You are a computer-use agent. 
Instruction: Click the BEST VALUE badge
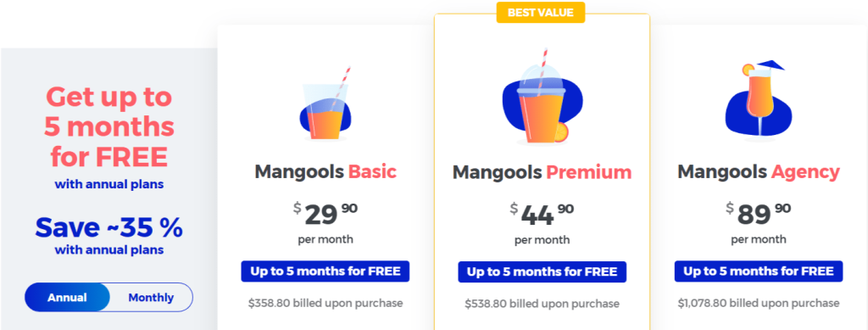[540, 12]
